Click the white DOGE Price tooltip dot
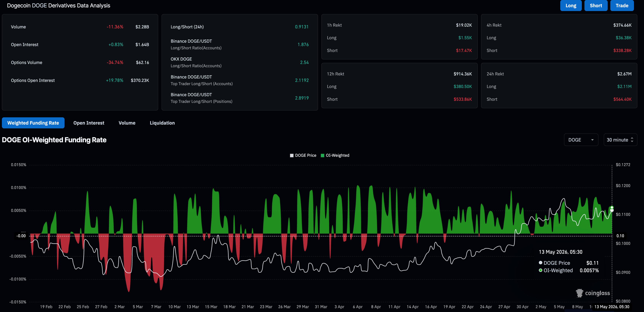This screenshot has width=644, height=312. pyautogui.click(x=540, y=263)
